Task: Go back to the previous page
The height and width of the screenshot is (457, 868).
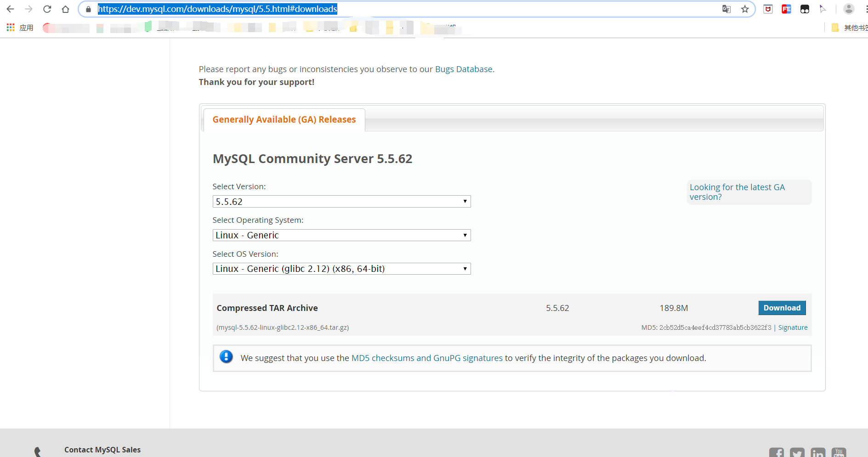Action: point(10,9)
